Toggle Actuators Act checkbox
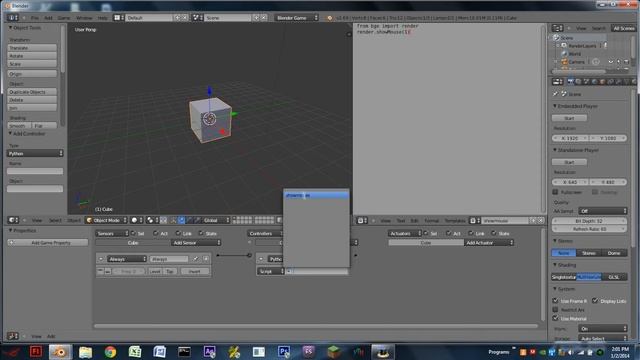 click(x=448, y=233)
